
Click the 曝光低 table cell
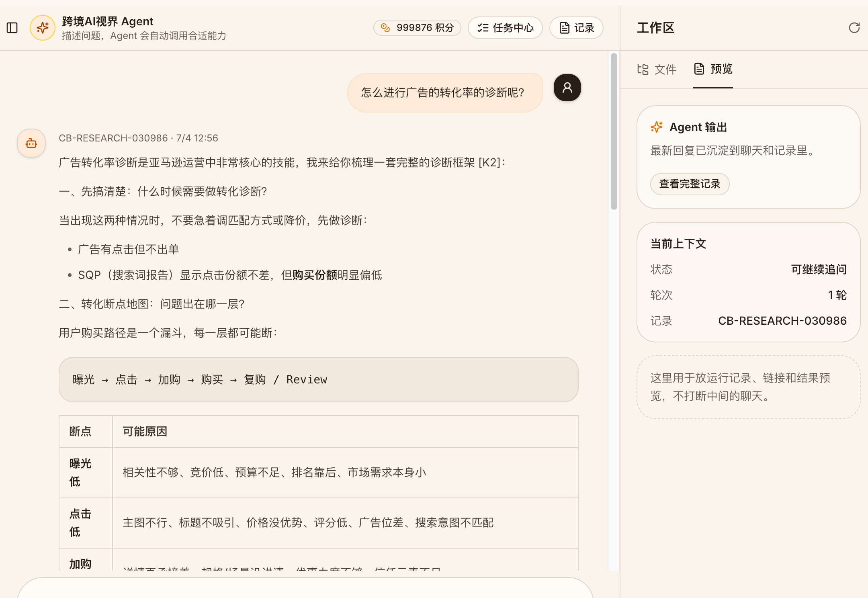(x=86, y=473)
